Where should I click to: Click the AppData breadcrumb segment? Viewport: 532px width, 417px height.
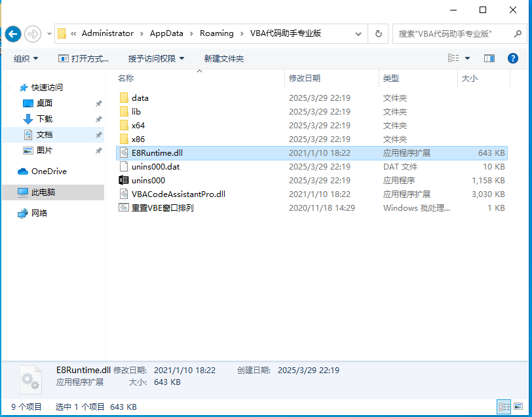click(x=166, y=33)
